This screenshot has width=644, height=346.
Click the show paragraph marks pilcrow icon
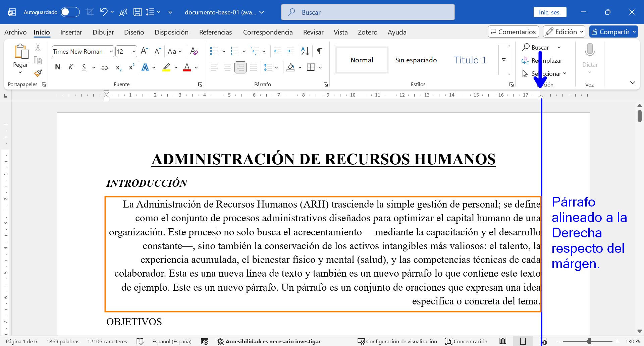click(319, 51)
